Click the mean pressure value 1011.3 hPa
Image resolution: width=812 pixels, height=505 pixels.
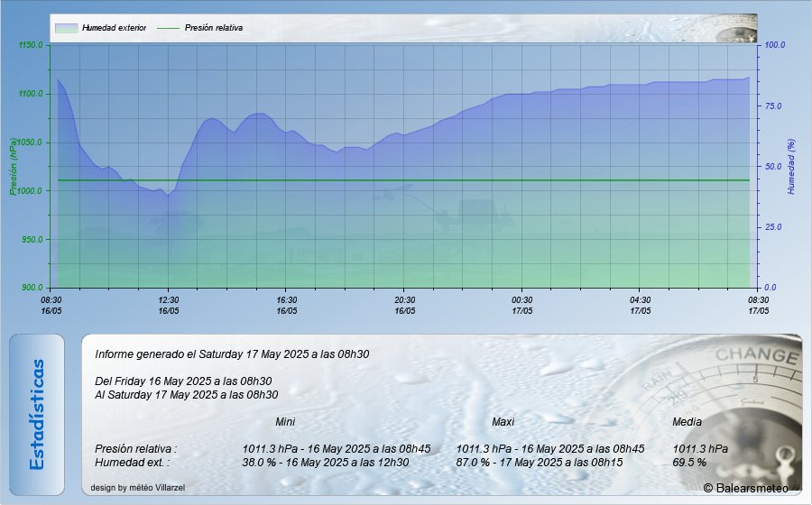pyautogui.click(x=700, y=448)
